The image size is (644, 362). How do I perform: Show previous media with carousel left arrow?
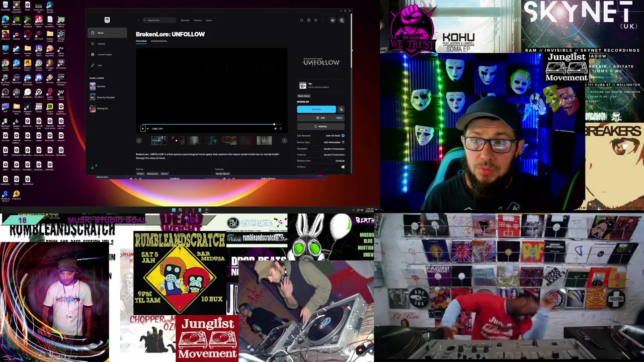pyautogui.click(x=139, y=140)
